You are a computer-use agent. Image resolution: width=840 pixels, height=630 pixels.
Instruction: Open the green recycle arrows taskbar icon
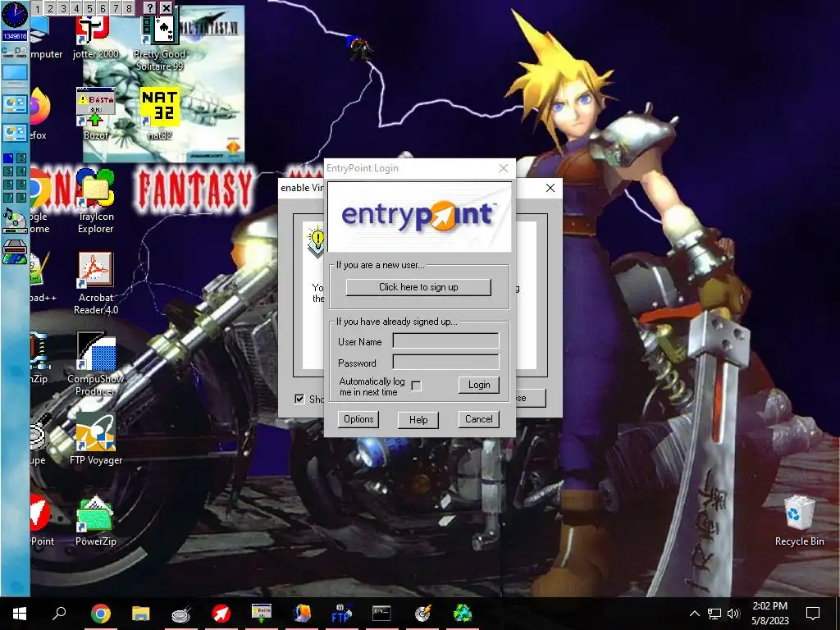(463, 614)
